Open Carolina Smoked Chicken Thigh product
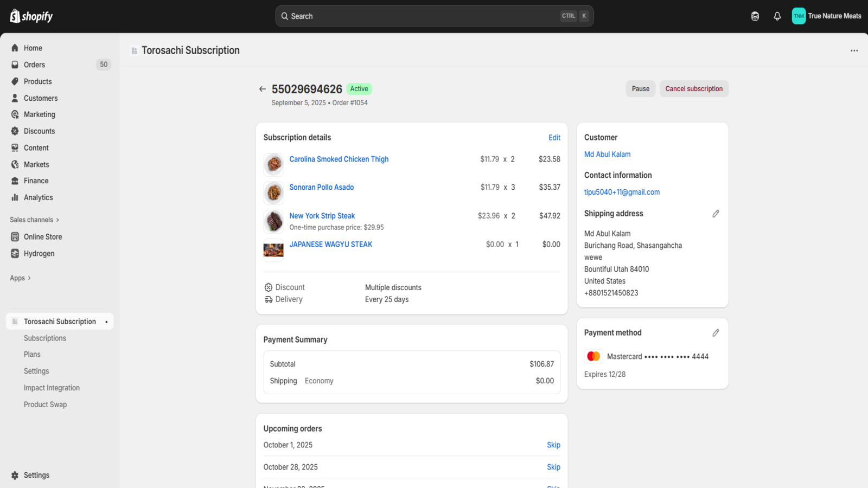 (x=339, y=159)
